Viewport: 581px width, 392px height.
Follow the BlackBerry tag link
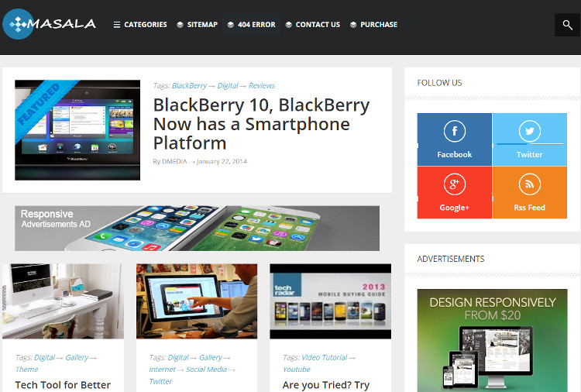tap(189, 85)
